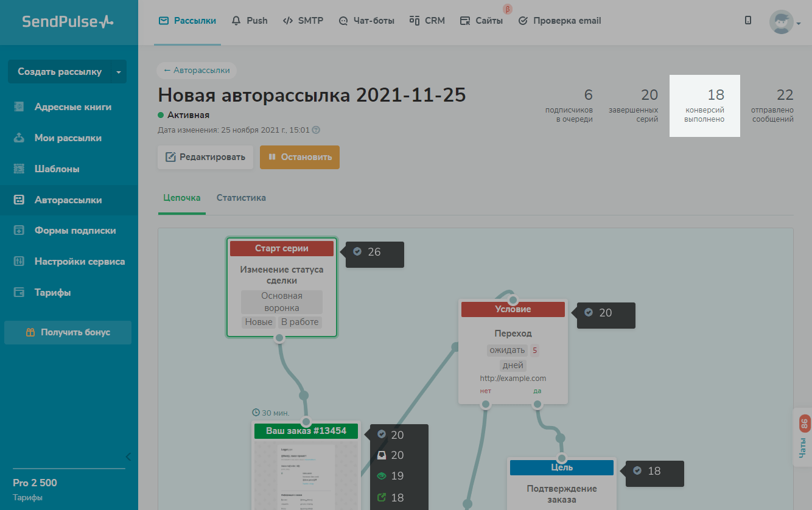Open Тарифы in the sidebar menu
This screenshot has height=510, width=812.
69,293
